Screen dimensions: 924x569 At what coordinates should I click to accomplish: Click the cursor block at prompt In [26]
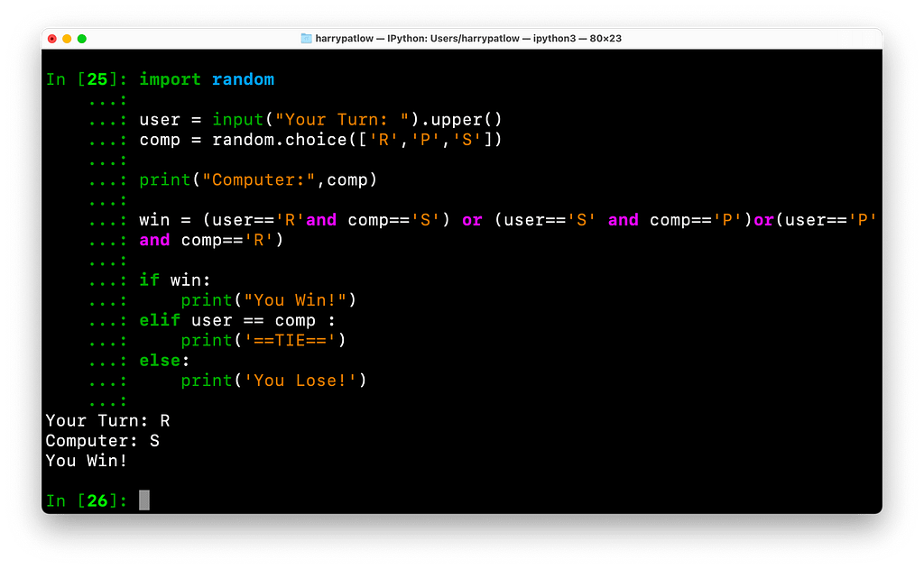click(x=144, y=500)
